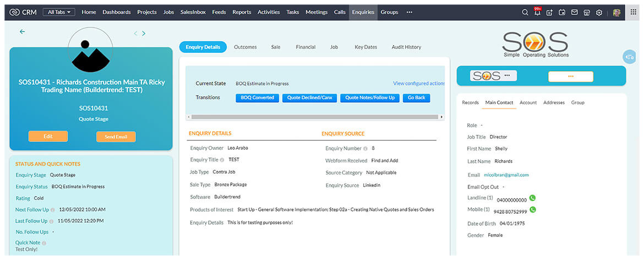Click WhatsApp icon beside Landline number
The width and height of the screenshot is (644, 260).
[x=533, y=198]
